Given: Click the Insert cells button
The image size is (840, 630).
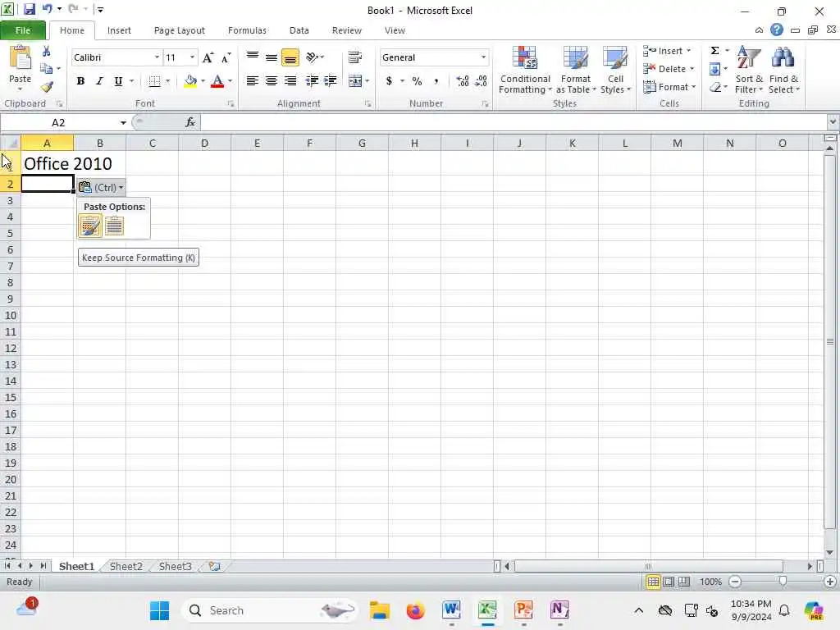Looking at the screenshot, I should [667, 51].
